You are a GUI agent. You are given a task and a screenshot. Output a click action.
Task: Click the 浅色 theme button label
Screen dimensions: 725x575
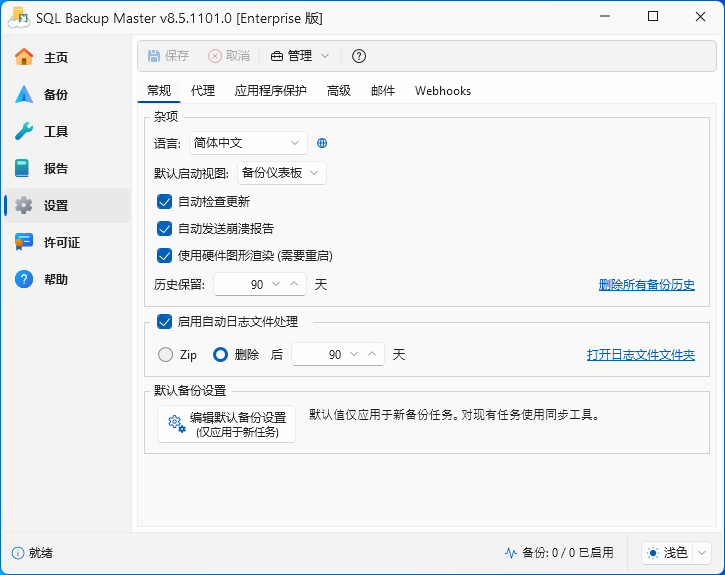coord(676,553)
